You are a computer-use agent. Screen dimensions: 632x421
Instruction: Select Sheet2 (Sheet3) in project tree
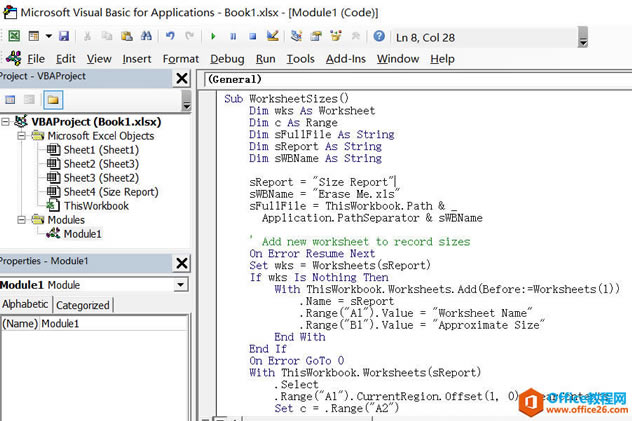coord(101,164)
